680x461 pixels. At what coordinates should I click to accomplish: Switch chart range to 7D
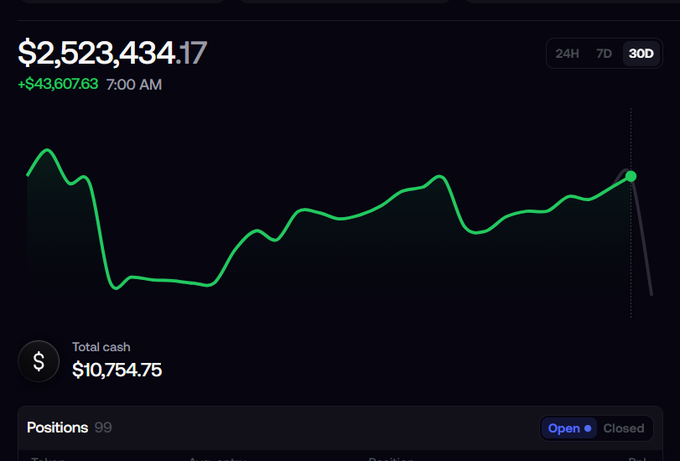coord(604,53)
